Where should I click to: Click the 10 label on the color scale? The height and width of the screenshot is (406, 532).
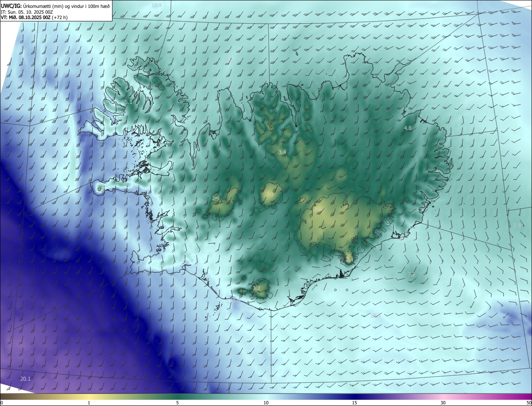pyautogui.click(x=266, y=403)
